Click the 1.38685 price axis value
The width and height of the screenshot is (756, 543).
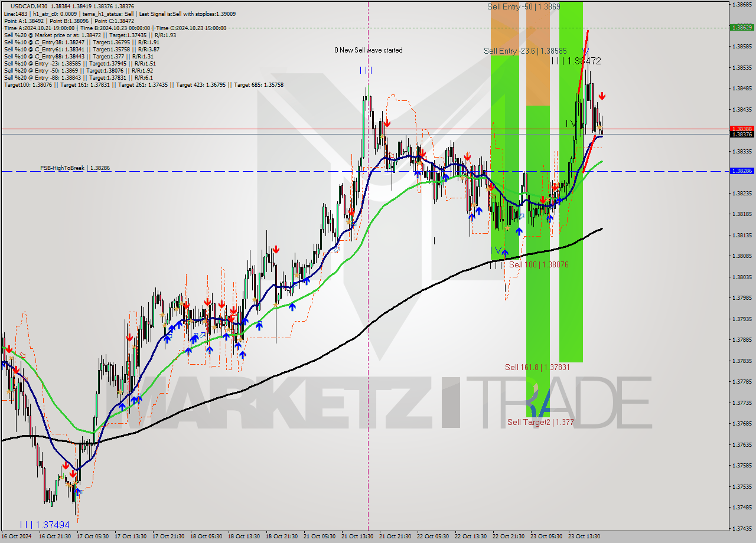(742, 5)
